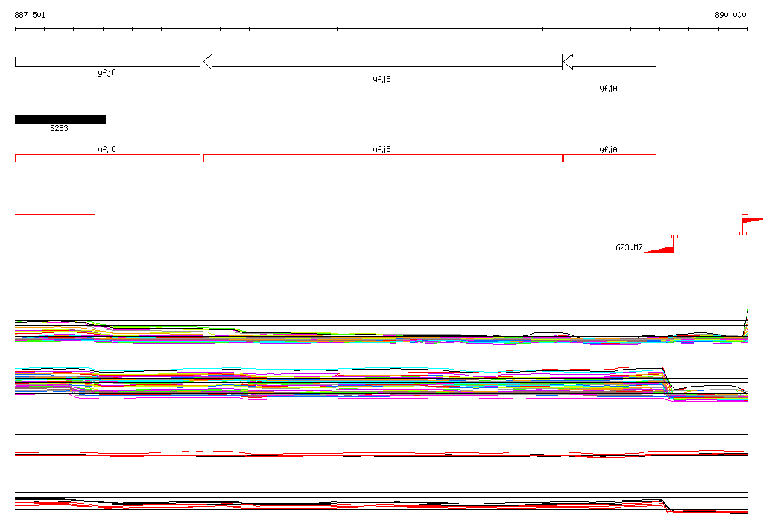Click the yfjC label above the red rectangle

[x=107, y=150]
